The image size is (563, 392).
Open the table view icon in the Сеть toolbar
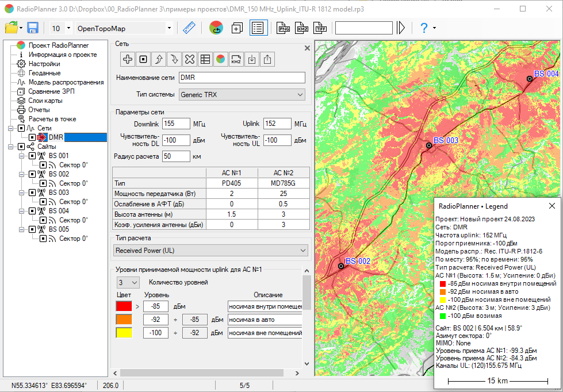205,59
